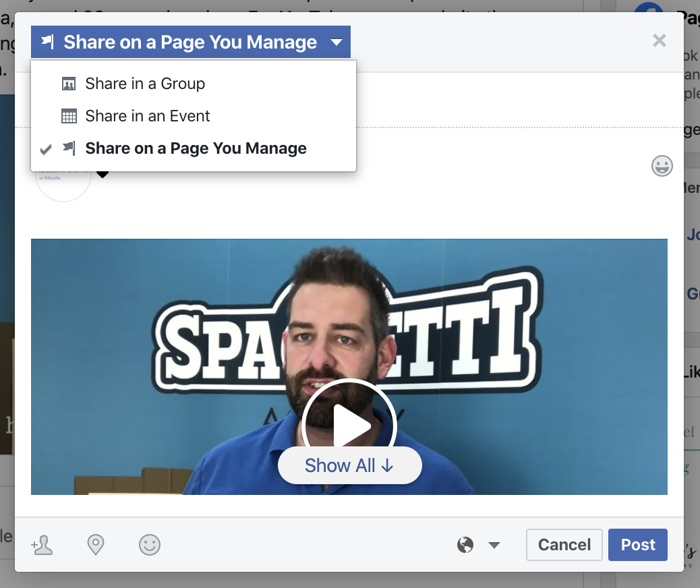Screen dimensions: 700x588
Task: Open the Share on a Page You Manage dropdown
Action: (x=191, y=42)
